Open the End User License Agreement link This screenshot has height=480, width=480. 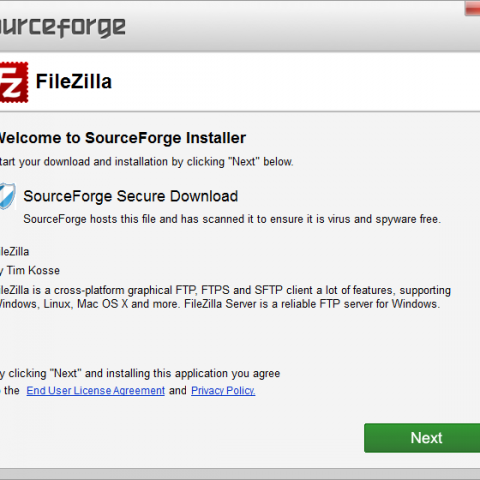click(96, 390)
